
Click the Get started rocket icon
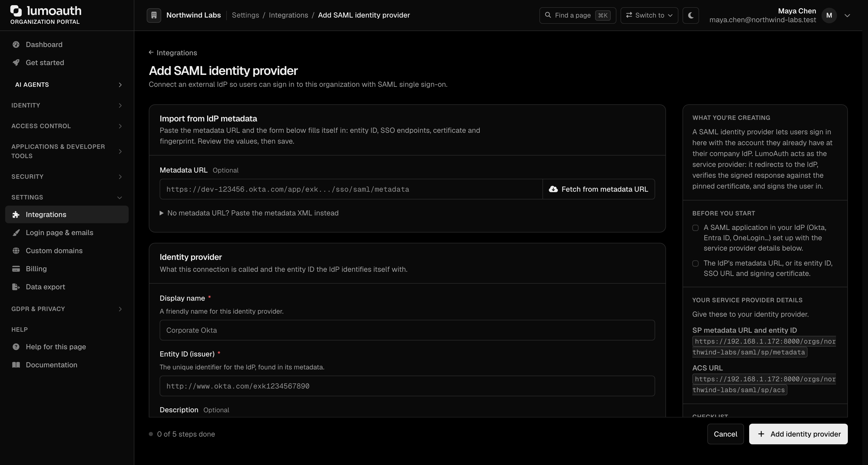[16, 63]
